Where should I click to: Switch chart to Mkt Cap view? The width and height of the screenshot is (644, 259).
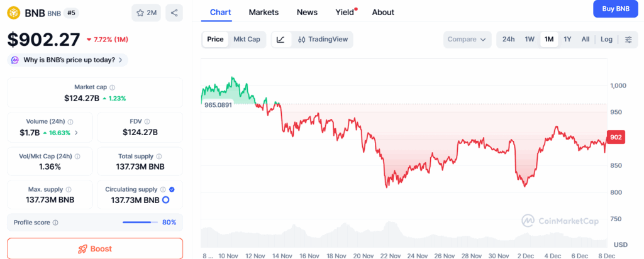[x=247, y=39]
